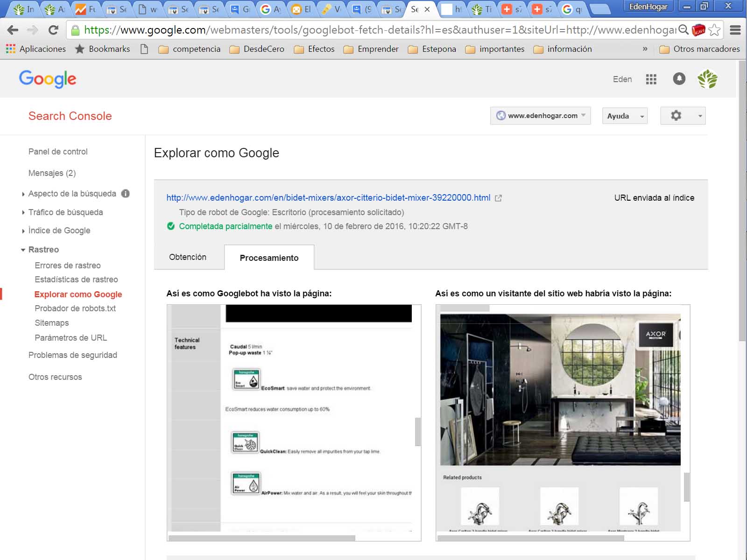Open the Aplicaciones apps shortcut
The height and width of the screenshot is (560, 747).
[x=36, y=49]
